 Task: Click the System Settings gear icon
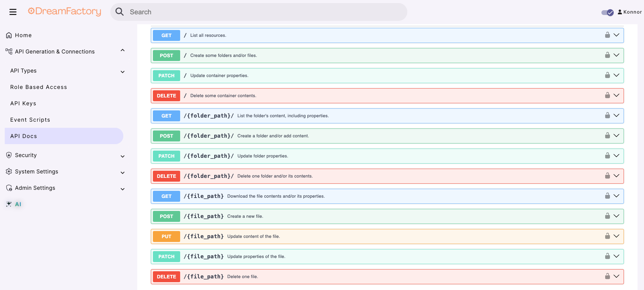(9, 171)
